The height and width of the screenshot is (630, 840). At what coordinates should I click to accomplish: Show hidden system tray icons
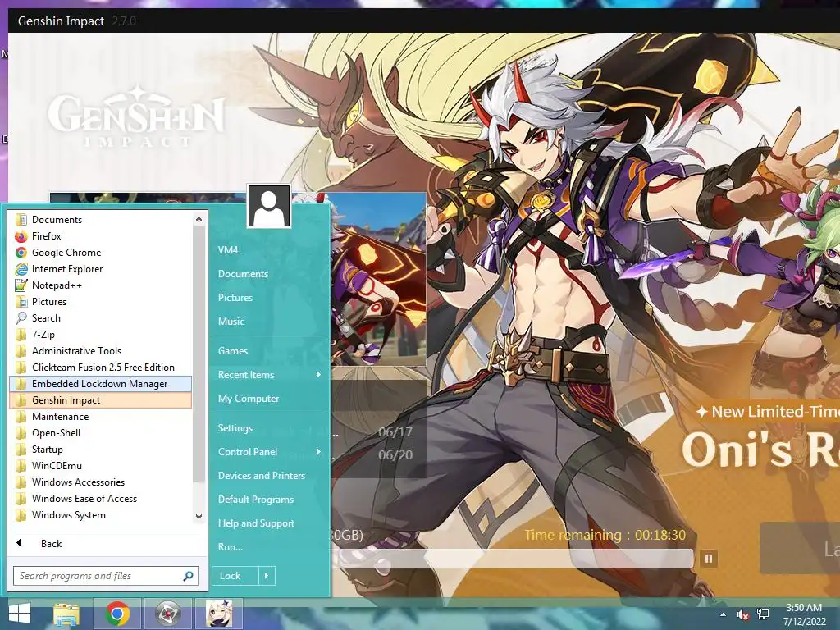click(x=724, y=615)
